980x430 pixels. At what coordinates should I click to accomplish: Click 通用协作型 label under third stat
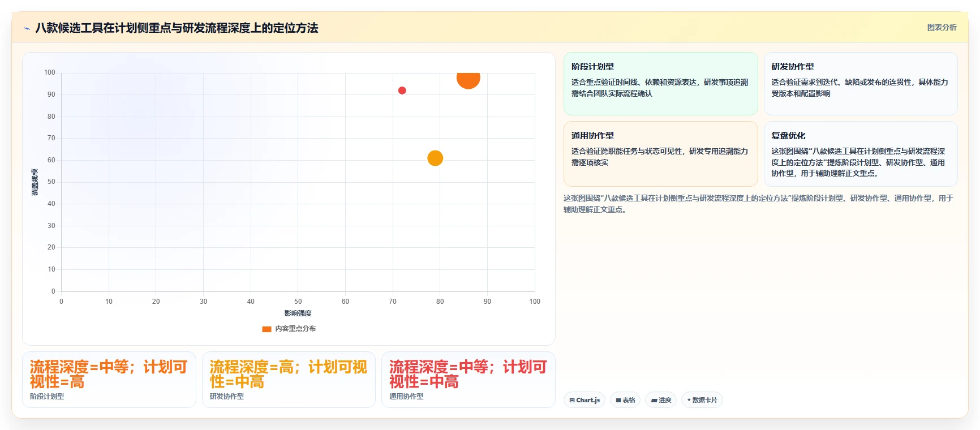click(x=406, y=397)
